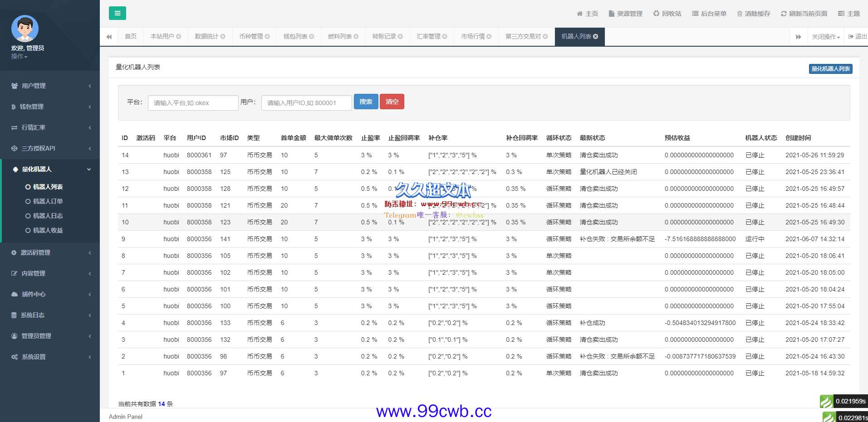This screenshot has width=868, height=422.
Task: Click the 创建时间 column header
Action: (x=798, y=138)
